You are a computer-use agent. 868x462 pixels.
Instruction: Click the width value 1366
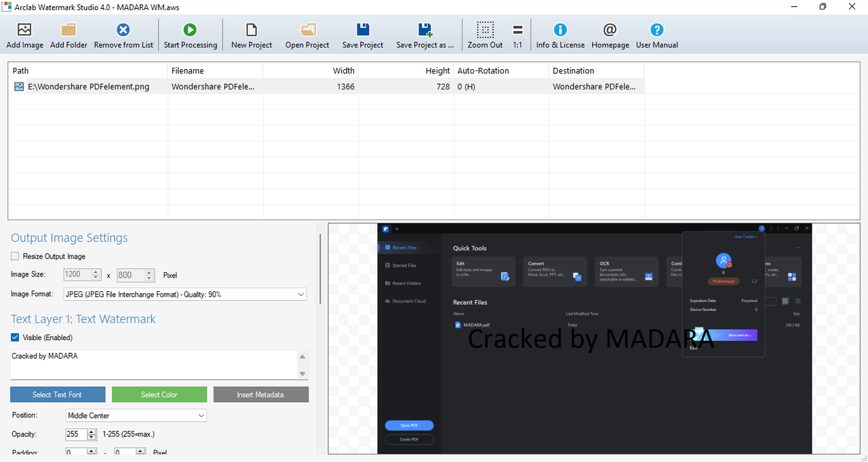(345, 87)
